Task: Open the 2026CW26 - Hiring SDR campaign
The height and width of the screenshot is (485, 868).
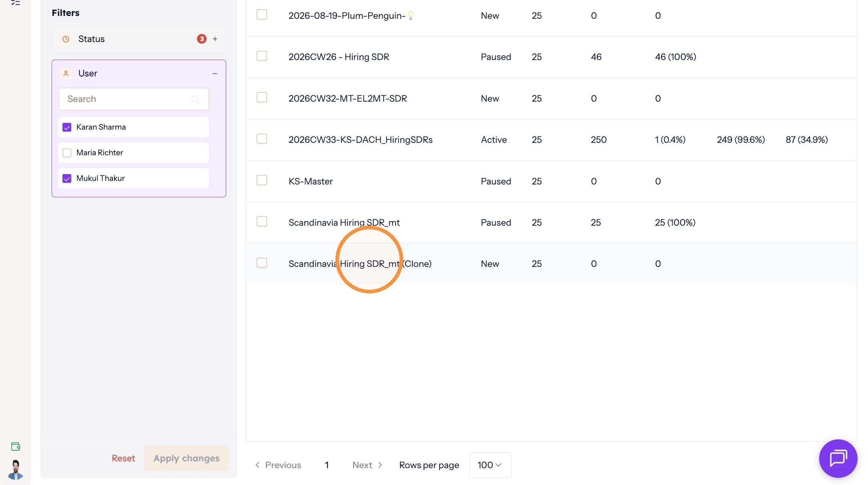Action: pos(339,57)
